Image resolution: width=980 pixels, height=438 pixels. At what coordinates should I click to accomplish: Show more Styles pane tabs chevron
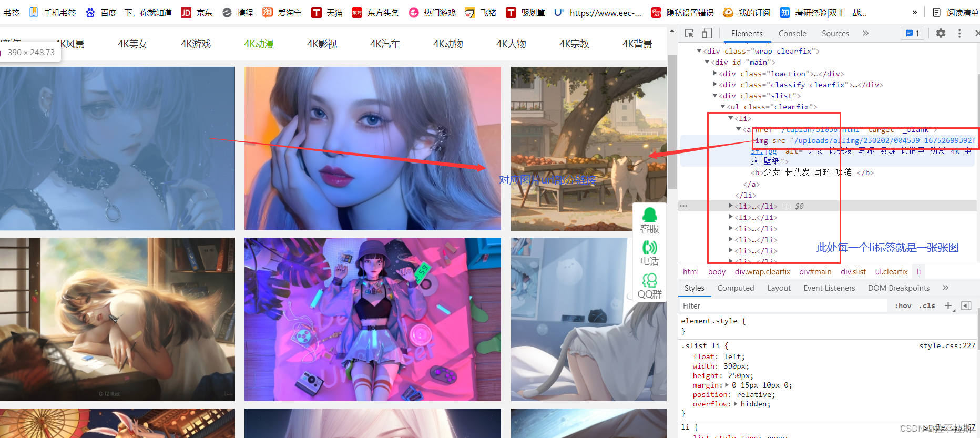coord(945,288)
